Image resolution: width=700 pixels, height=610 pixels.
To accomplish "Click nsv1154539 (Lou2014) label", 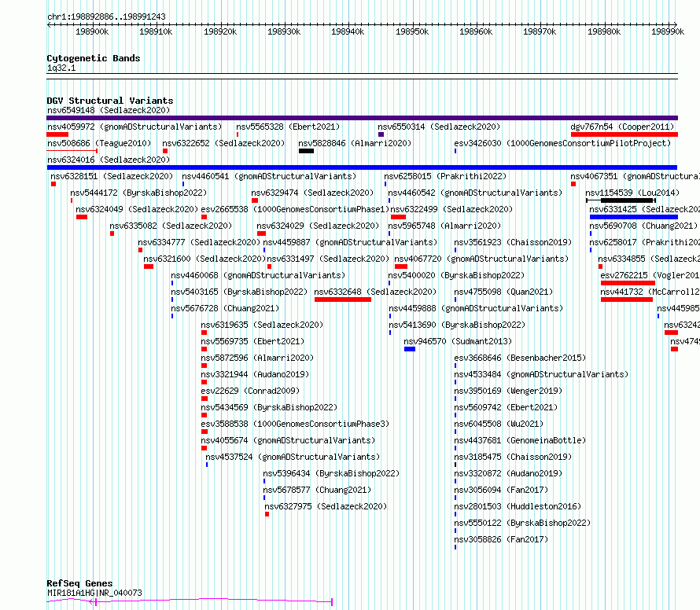I will (632, 193).
